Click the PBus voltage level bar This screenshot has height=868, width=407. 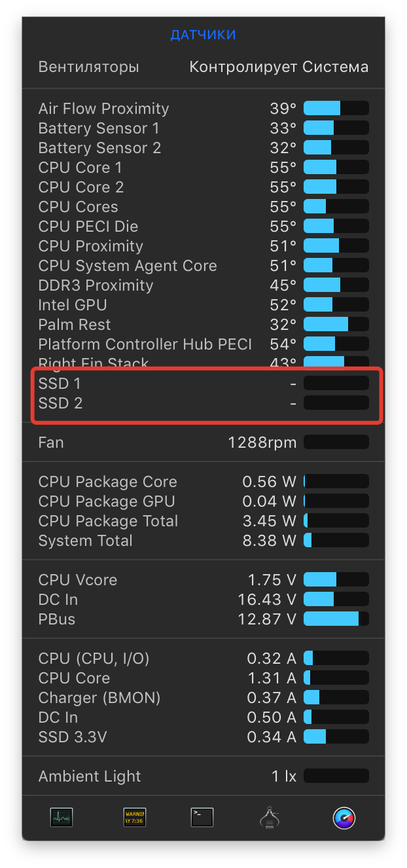pyautogui.click(x=336, y=619)
